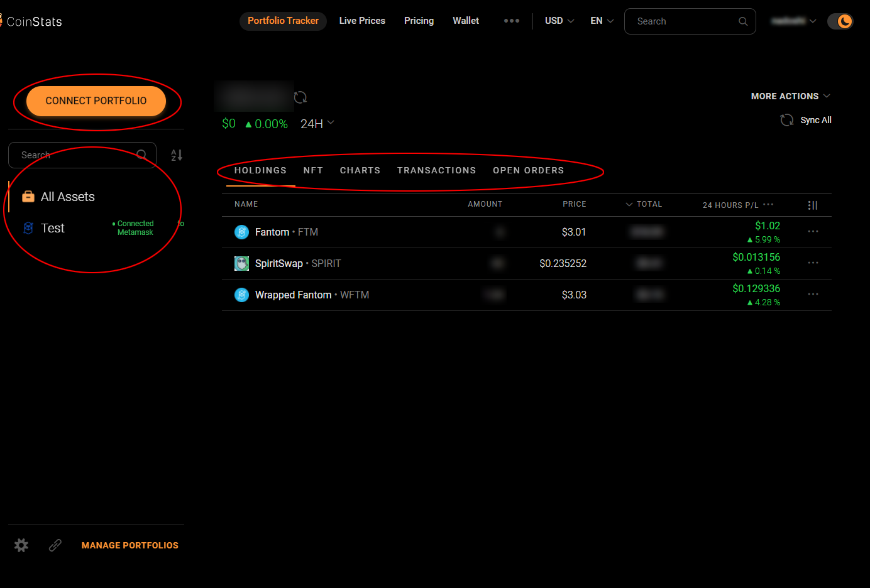The image size is (870, 588).
Task: Open the top navigation more dots menu
Action: [512, 21]
